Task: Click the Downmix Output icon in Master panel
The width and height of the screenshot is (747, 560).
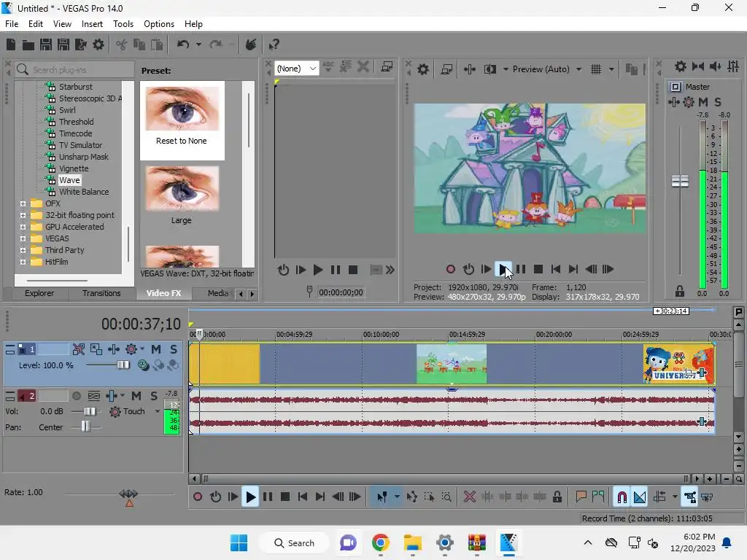Action: tap(698, 66)
